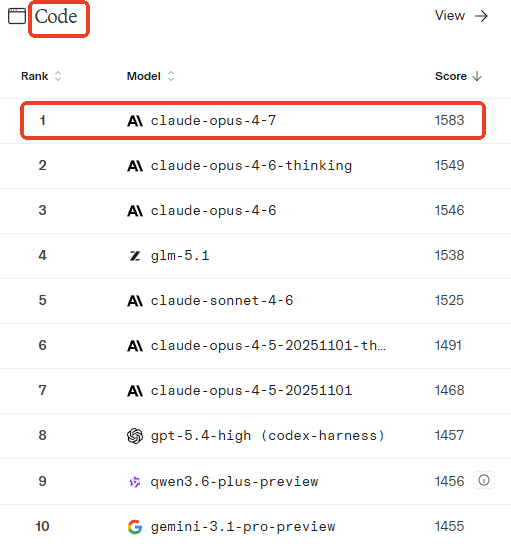Image resolution: width=511 pixels, height=549 pixels.
Task: Click the Google logo beside gemini-3.1-pro-preview
Action: [135, 527]
